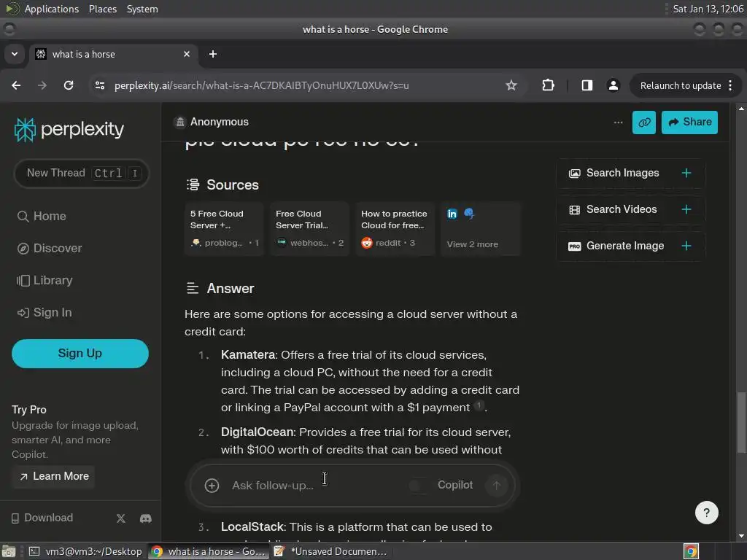The height and width of the screenshot is (560, 747).
Task: Open Perplexity's X (Twitter) link icon
Action: coord(121,518)
